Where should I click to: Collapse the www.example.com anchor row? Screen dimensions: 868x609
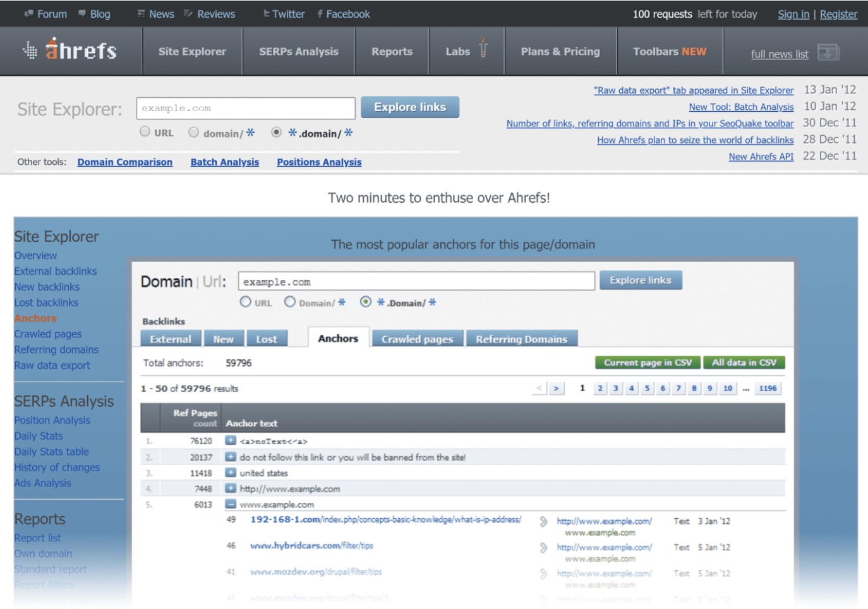(x=231, y=503)
